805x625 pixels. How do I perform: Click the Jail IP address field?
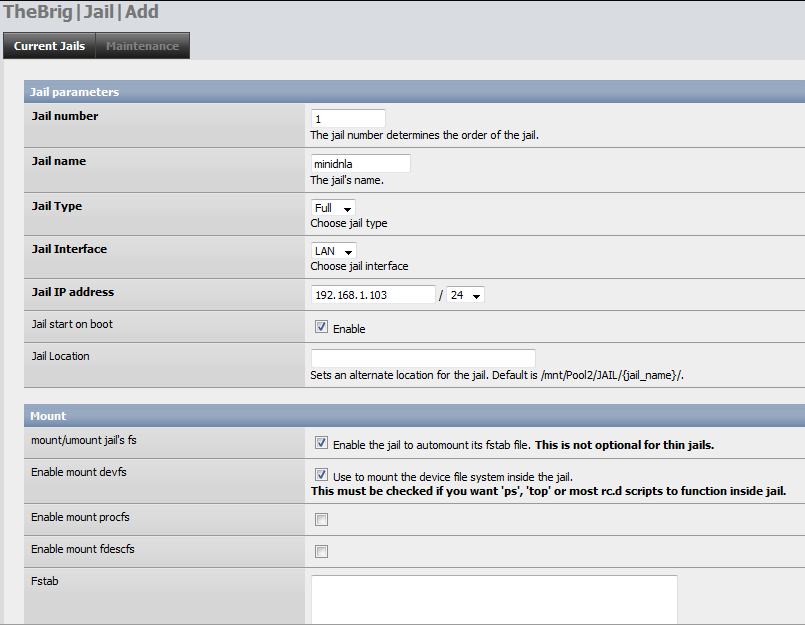373,295
